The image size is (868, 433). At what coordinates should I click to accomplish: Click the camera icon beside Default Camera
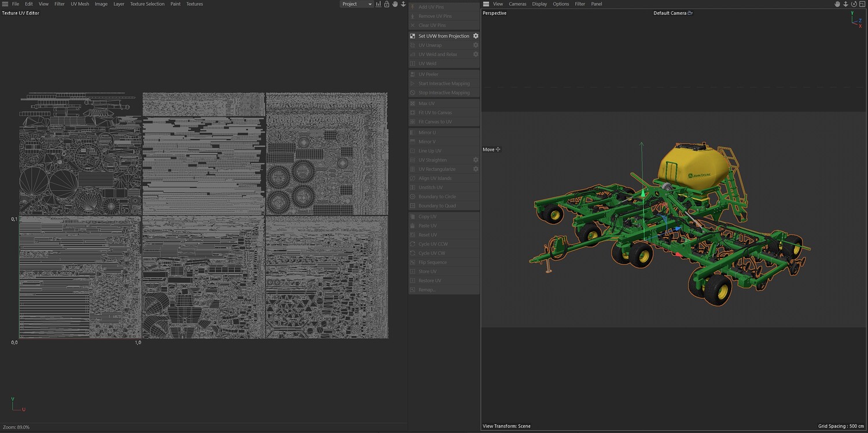(690, 13)
